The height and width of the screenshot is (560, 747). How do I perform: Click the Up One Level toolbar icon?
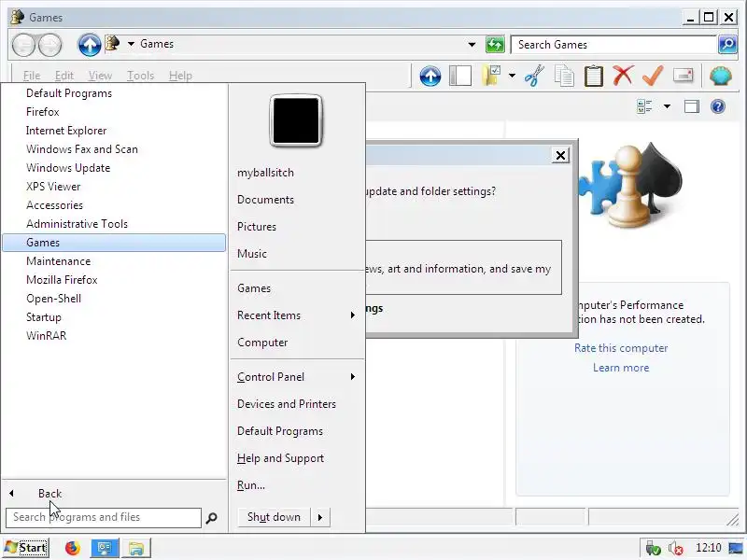430,76
